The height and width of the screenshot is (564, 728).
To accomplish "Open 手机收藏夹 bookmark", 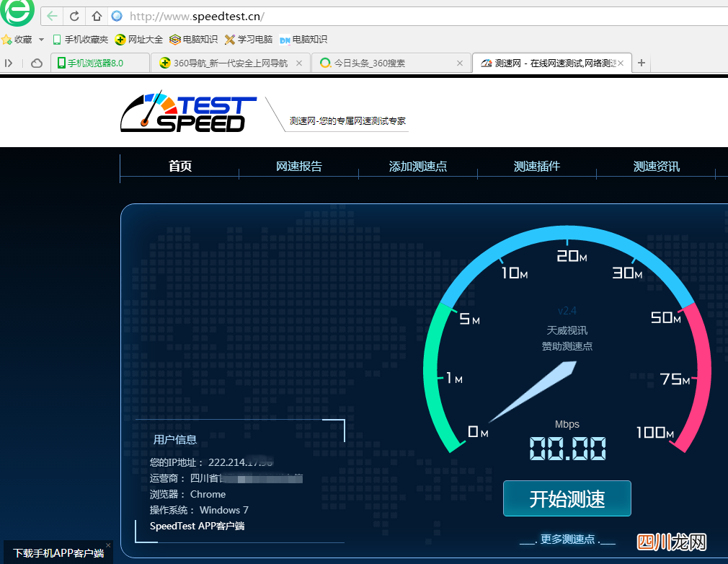I will pyautogui.click(x=80, y=40).
